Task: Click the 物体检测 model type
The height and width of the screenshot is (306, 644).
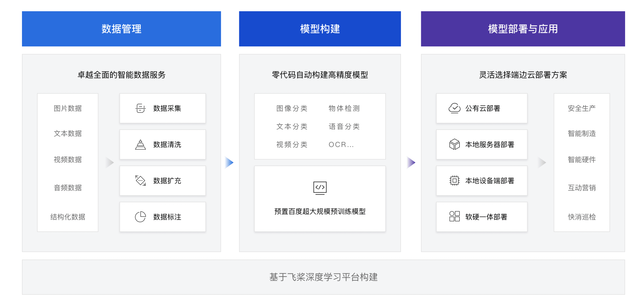Action: click(x=344, y=108)
